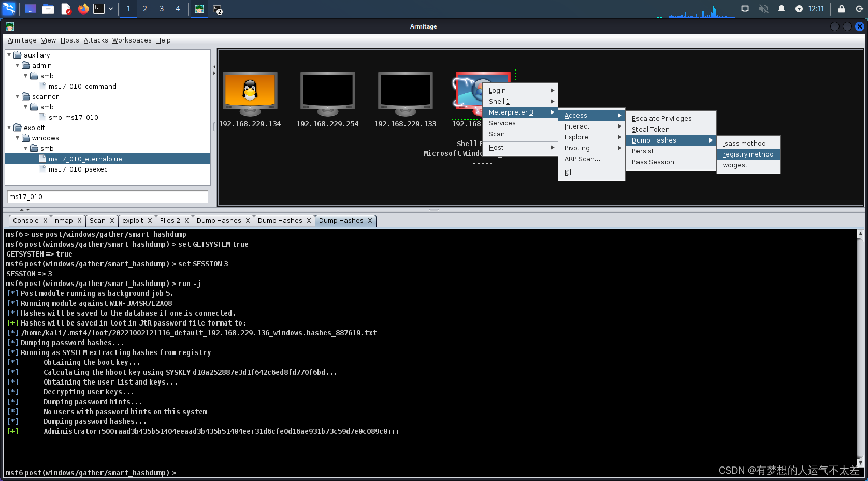The width and height of the screenshot is (868, 481).
Task: Click the module search field containing ms17_010
Action: tap(108, 197)
